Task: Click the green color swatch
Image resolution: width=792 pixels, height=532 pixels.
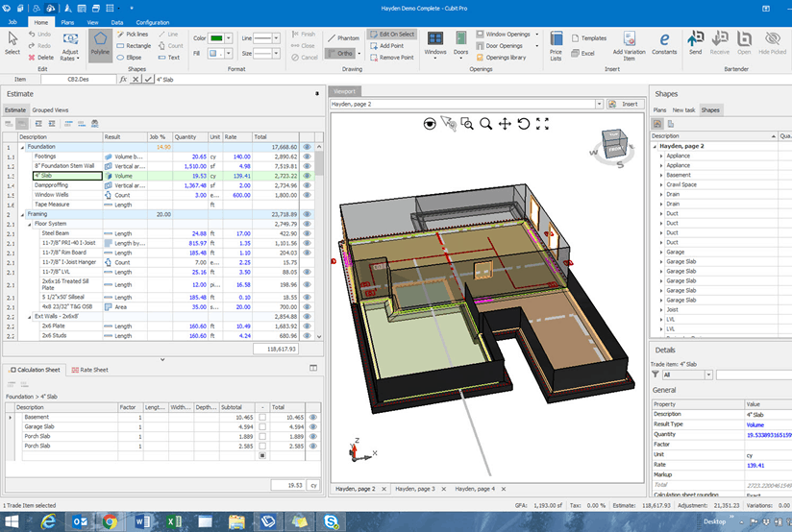Action: coord(216,38)
